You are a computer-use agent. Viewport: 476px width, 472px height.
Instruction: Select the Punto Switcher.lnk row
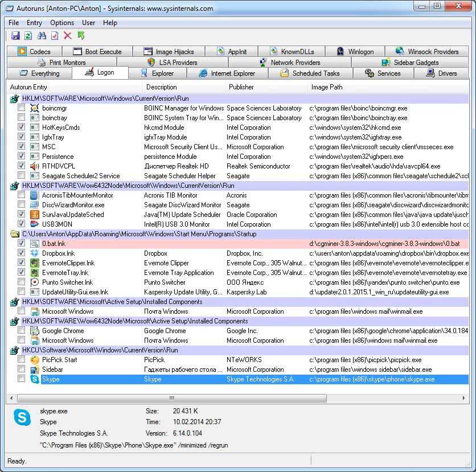pyautogui.click(x=67, y=282)
